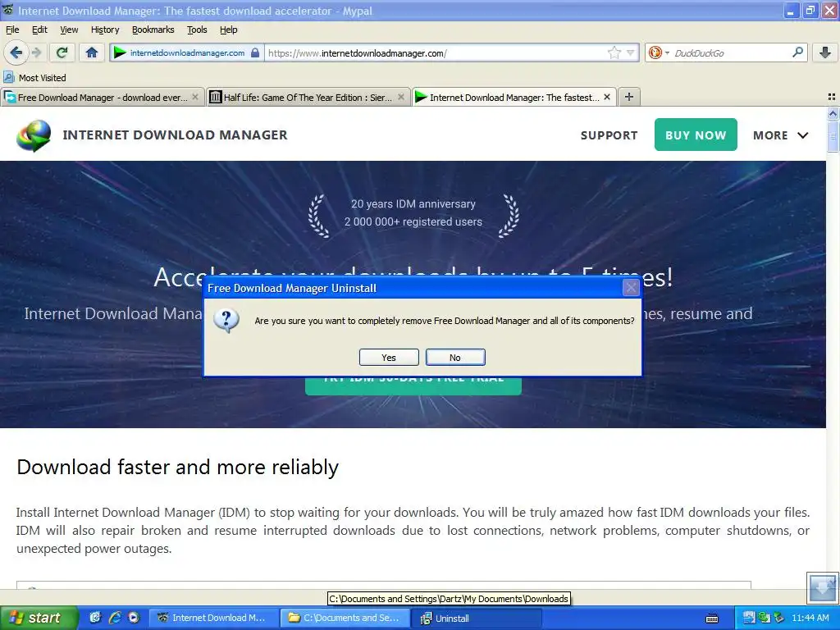Open the Downloads arrow toolbar button
The image size is (840, 630).
click(825, 52)
